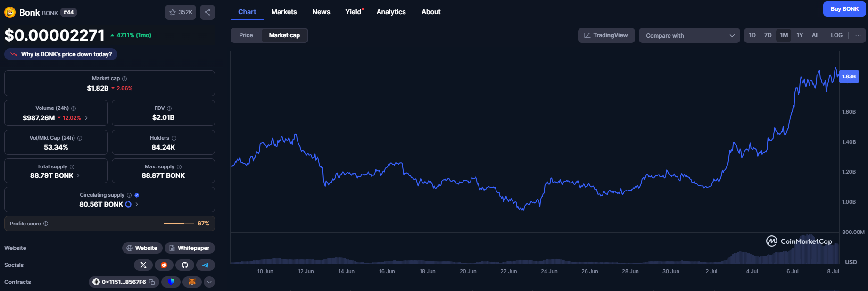Image resolution: width=868 pixels, height=291 pixels.
Task: Click the share icon next to watchlist
Action: pyautogui.click(x=207, y=12)
